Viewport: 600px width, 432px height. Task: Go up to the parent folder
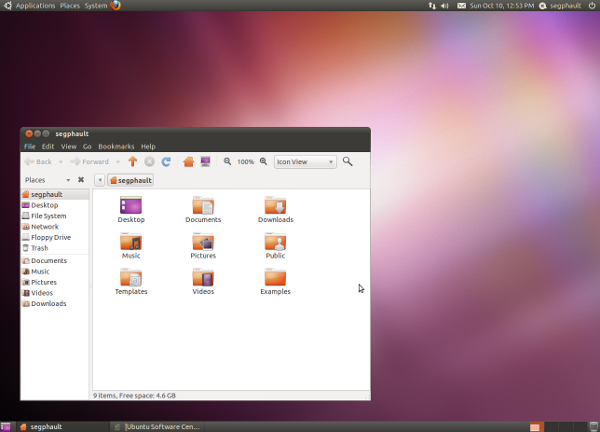tap(133, 161)
